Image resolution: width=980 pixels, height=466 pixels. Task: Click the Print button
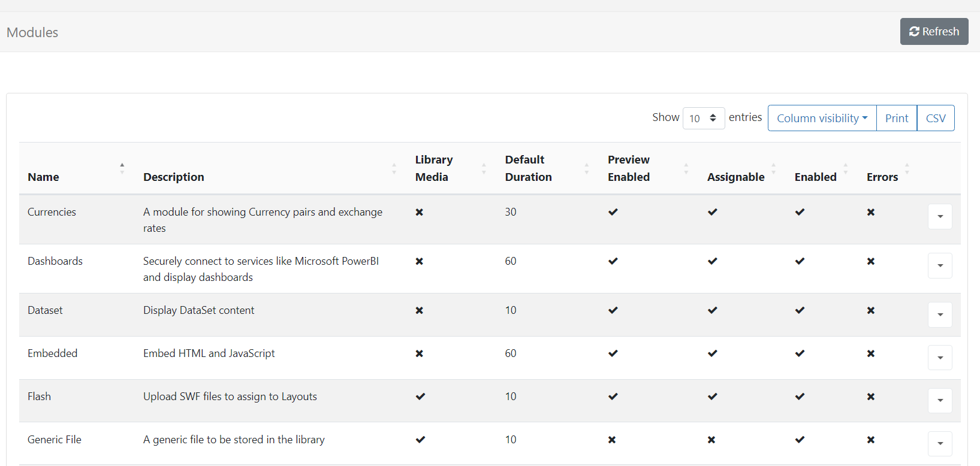896,118
